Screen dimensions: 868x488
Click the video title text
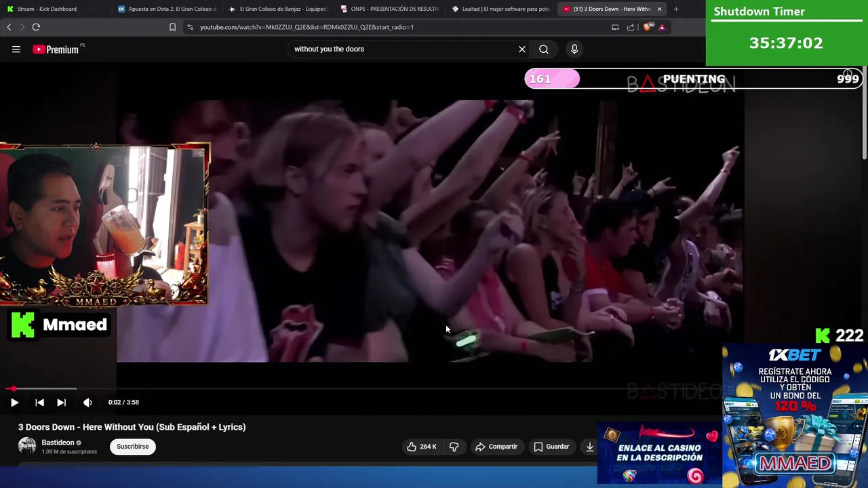pyautogui.click(x=132, y=427)
